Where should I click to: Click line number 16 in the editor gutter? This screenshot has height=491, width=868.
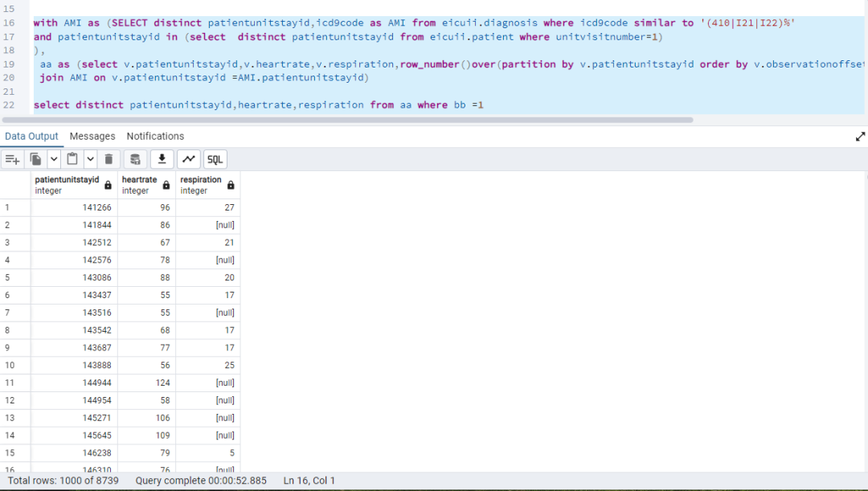pyautogui.click(x=9, y=23)
